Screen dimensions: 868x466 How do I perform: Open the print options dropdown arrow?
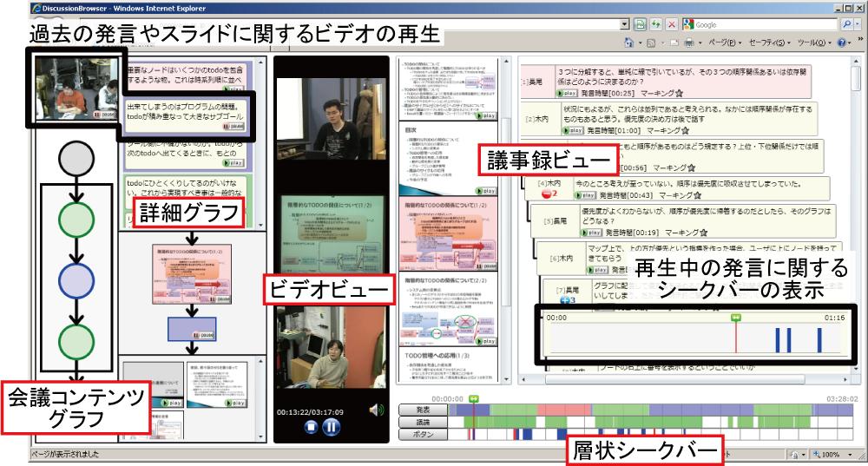pyautogui.click(x=699, y=43)
